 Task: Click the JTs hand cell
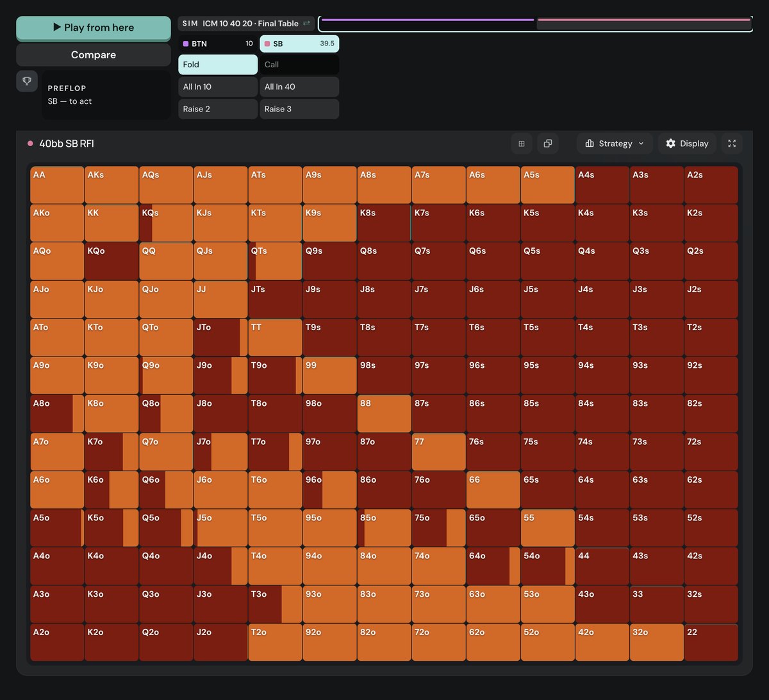275,299
